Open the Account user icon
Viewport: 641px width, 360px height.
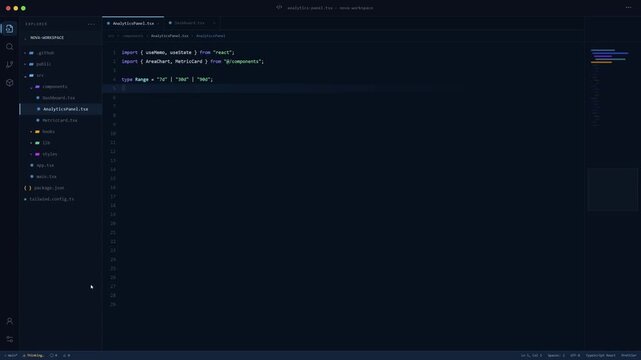point(9,321)
